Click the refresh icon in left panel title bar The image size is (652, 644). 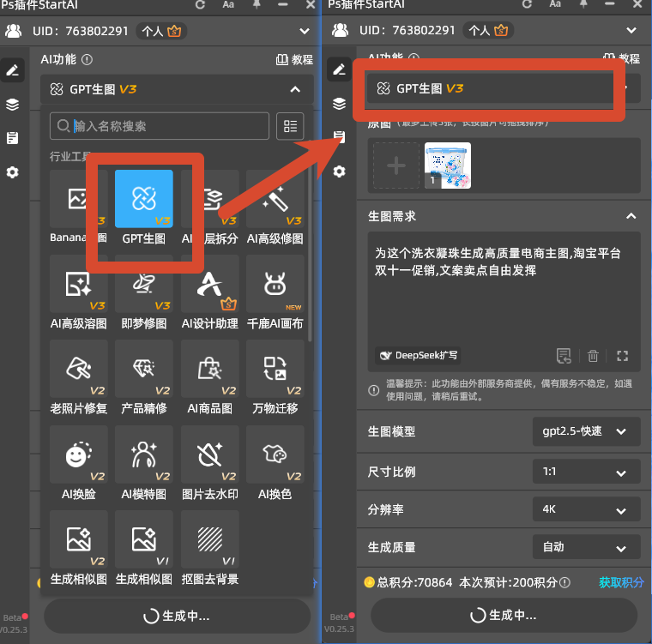[201, 4]
